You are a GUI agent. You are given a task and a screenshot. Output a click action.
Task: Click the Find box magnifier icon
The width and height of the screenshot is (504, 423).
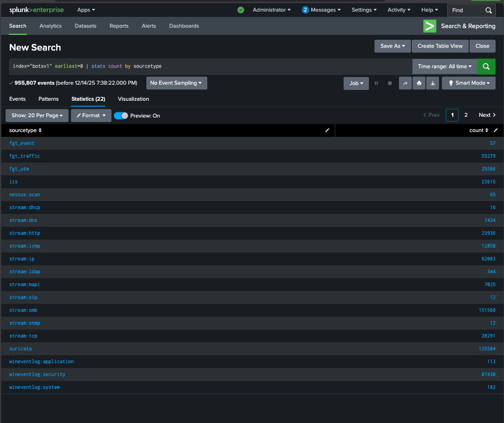pyautogui.click(x=488, y=10)
